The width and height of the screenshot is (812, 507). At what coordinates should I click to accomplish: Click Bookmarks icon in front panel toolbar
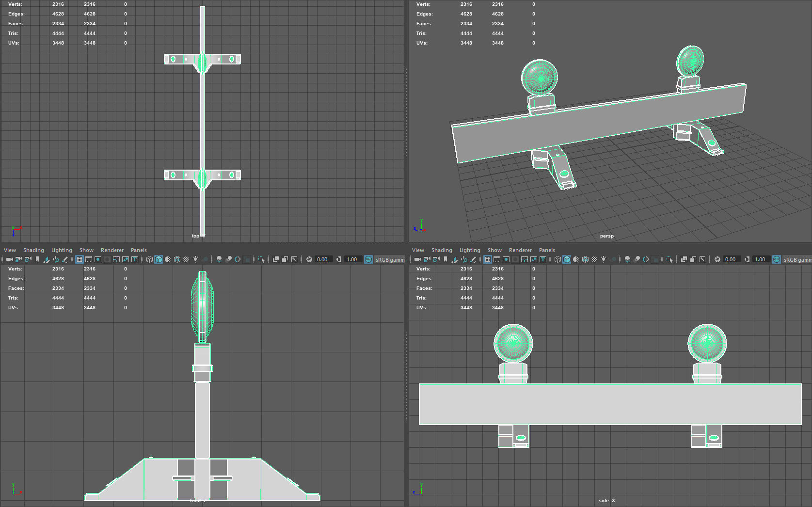[x=37, y=259]
